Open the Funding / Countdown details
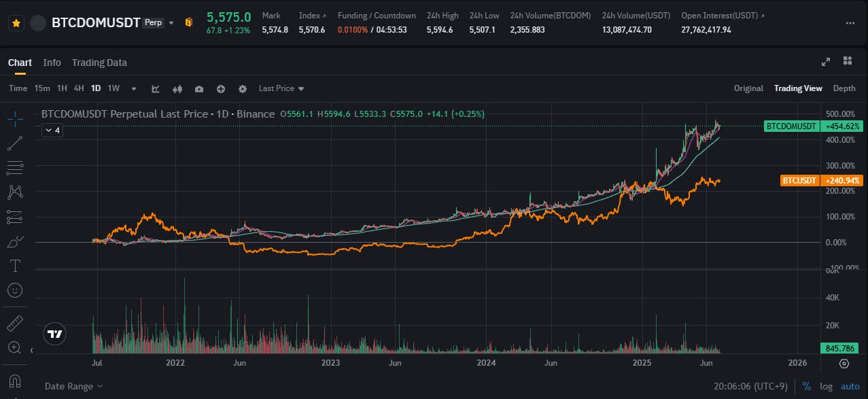The height and width of the screenshot is (399, 868). click(377, 16)
